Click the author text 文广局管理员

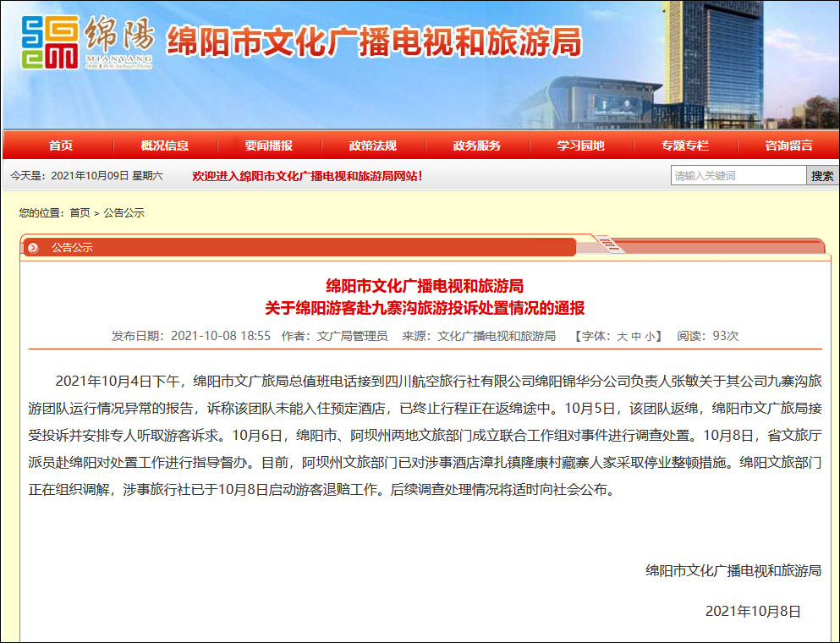pos(352,336)
